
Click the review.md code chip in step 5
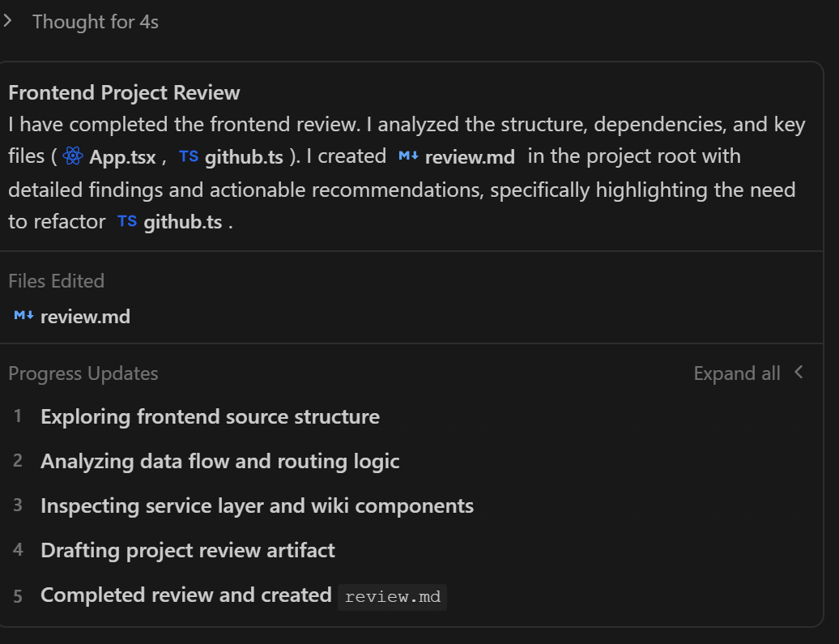click(x=393, y=597)
